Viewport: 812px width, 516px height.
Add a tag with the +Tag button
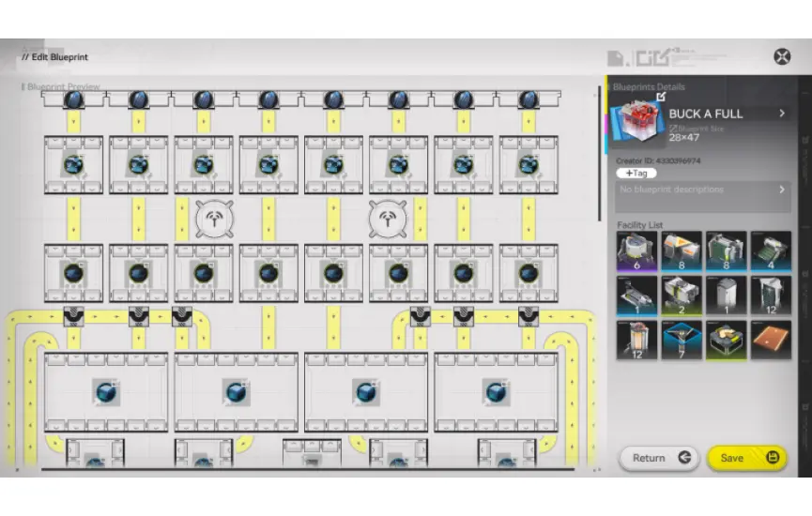tap(636, 174)
